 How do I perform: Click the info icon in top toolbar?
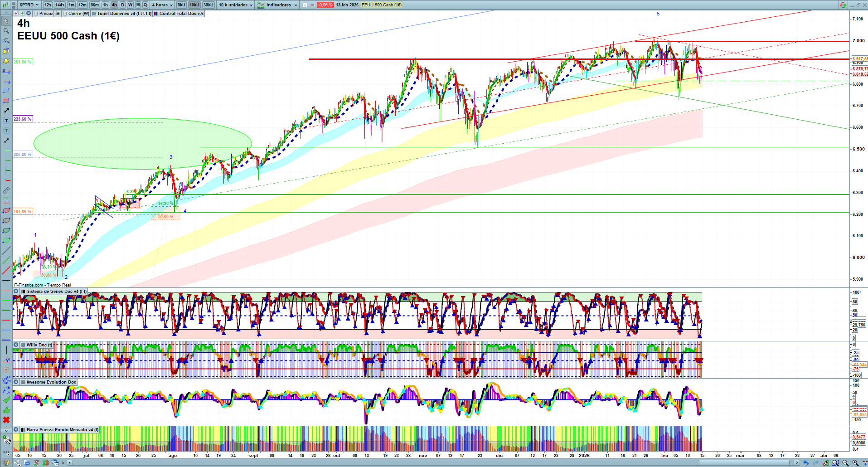[305, 5]
